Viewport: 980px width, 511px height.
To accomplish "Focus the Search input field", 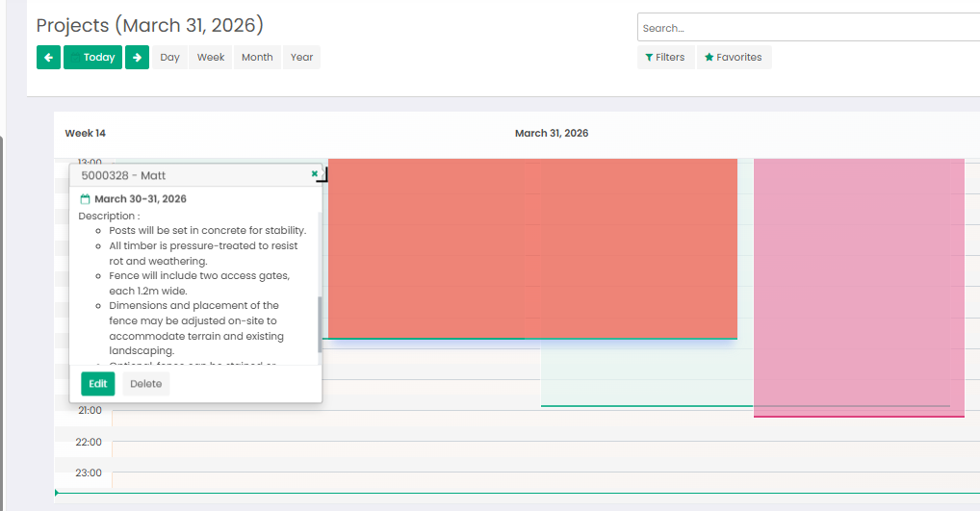I will [809, 28].
